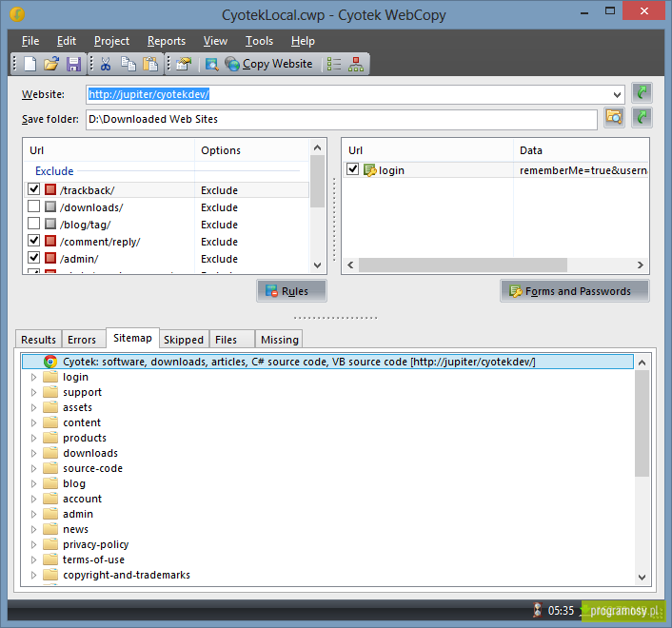
Task: Click the Cut scissors icon
Action: coord(106,64)
